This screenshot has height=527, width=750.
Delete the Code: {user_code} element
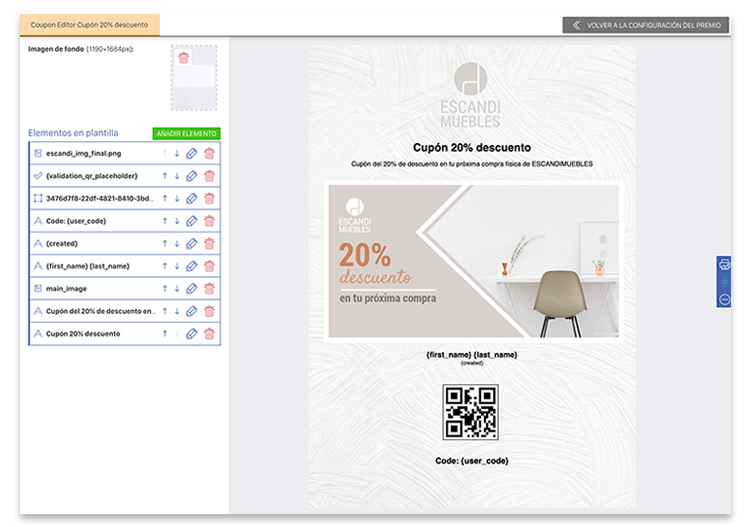209,221
